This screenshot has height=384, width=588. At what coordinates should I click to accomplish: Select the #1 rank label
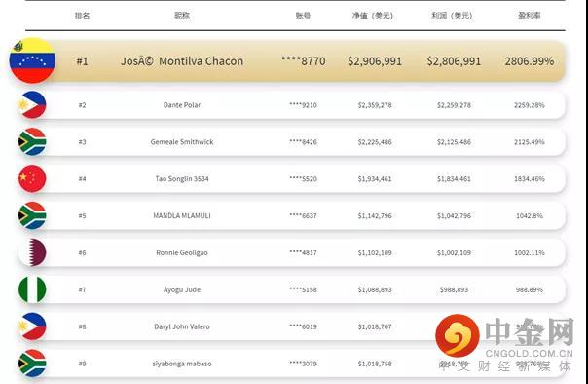point(82,60)
